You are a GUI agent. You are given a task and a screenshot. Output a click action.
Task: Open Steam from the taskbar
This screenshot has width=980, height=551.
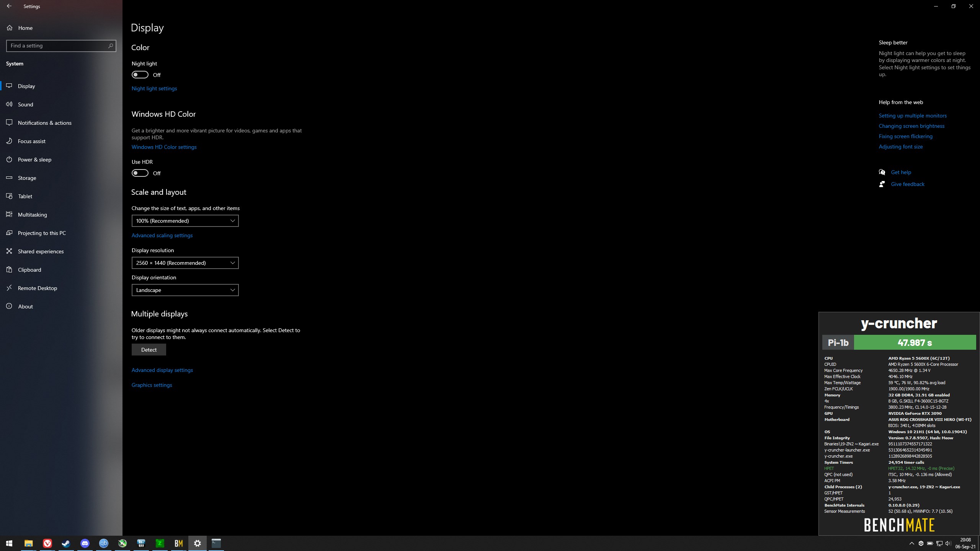coord(66,543)
